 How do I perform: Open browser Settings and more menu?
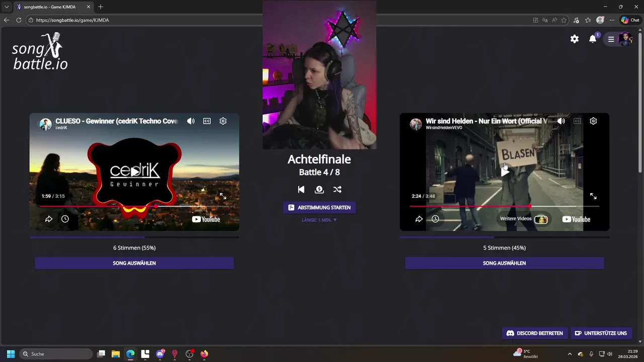point(612,20)
